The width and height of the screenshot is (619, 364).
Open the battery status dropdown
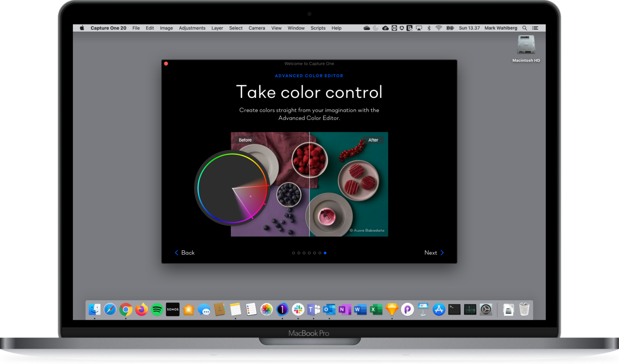450,28
